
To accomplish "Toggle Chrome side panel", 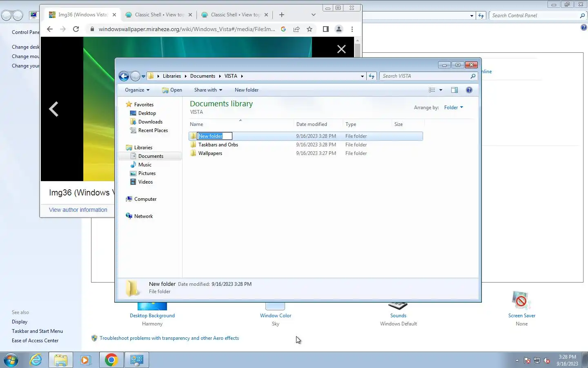I will click(x=325, y=29).
